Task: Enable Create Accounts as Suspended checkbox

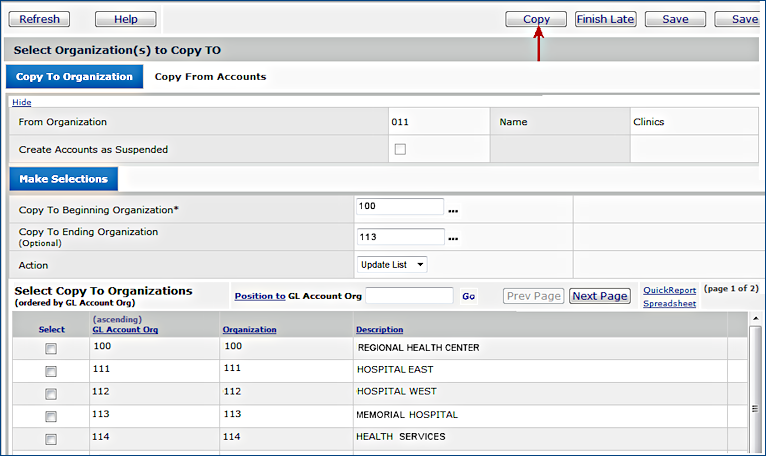Action: (x=400, y=149)
